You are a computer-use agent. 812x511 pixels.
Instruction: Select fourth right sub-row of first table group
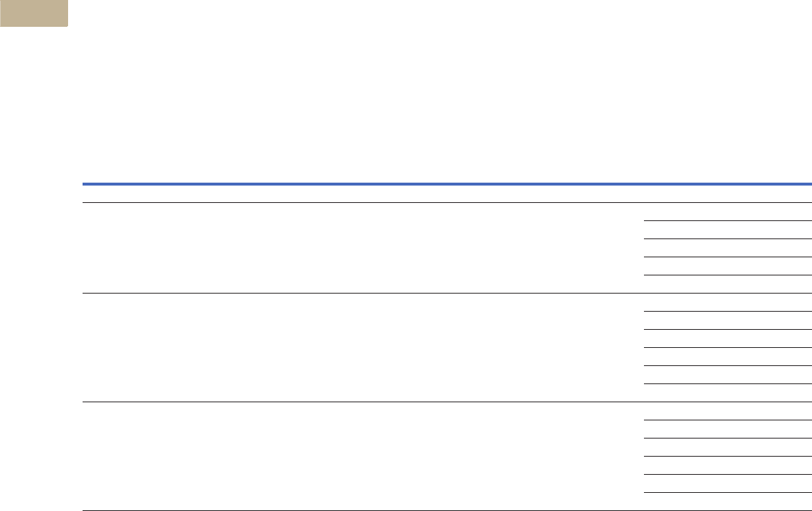pos(727,266)
